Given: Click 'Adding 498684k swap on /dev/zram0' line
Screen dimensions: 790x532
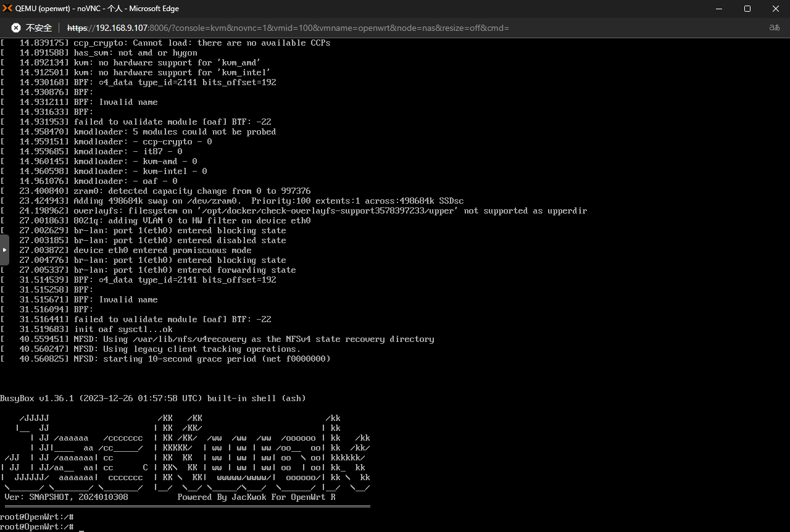Looking at the screenshot, I should (x=232, y=201).
